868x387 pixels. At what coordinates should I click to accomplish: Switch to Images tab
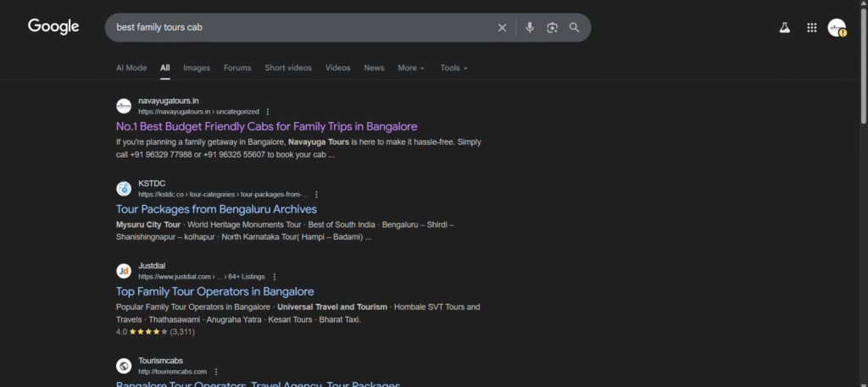(197, 68)
